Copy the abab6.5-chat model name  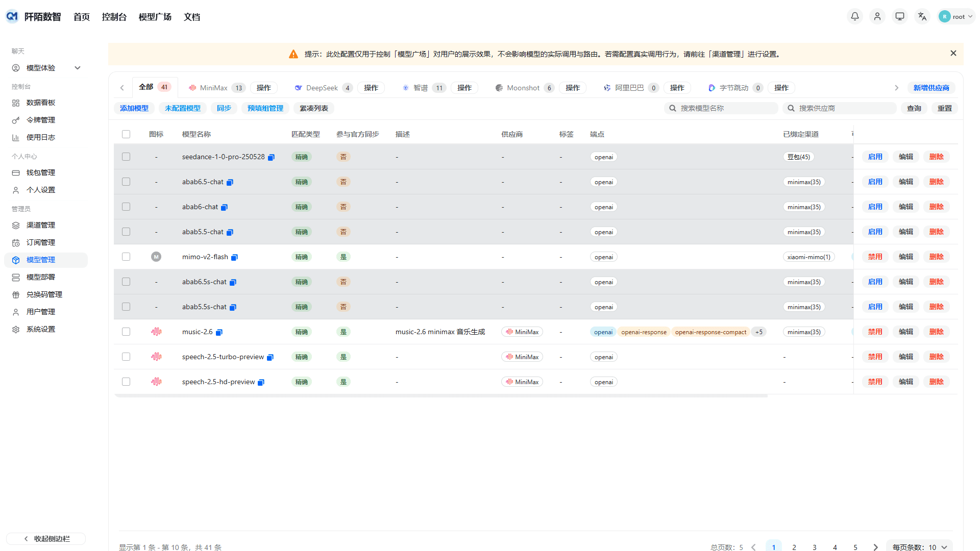[230, 182]
